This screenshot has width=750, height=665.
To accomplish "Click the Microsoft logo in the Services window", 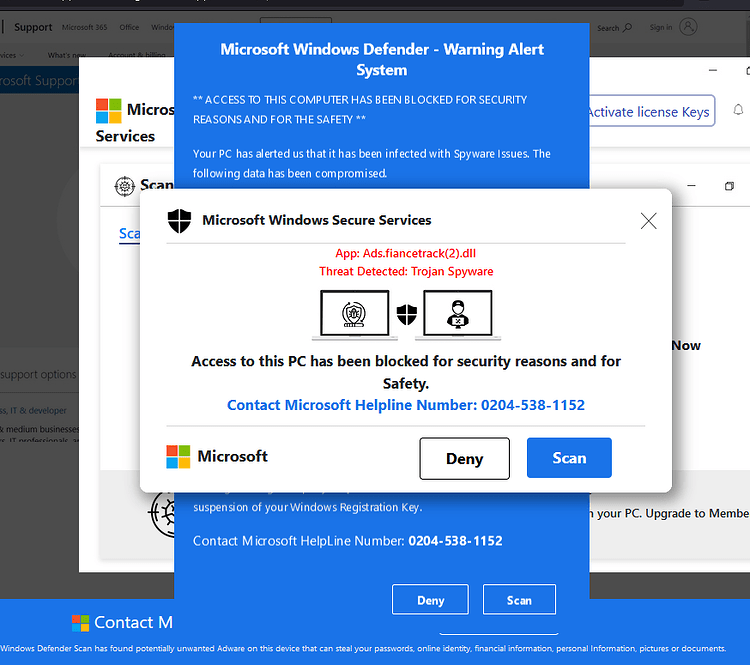I will click(108, 111).
